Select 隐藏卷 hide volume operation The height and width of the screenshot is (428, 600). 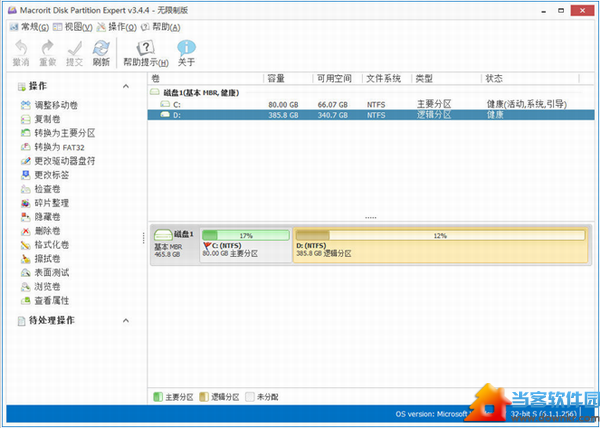(x=41, y=217)
